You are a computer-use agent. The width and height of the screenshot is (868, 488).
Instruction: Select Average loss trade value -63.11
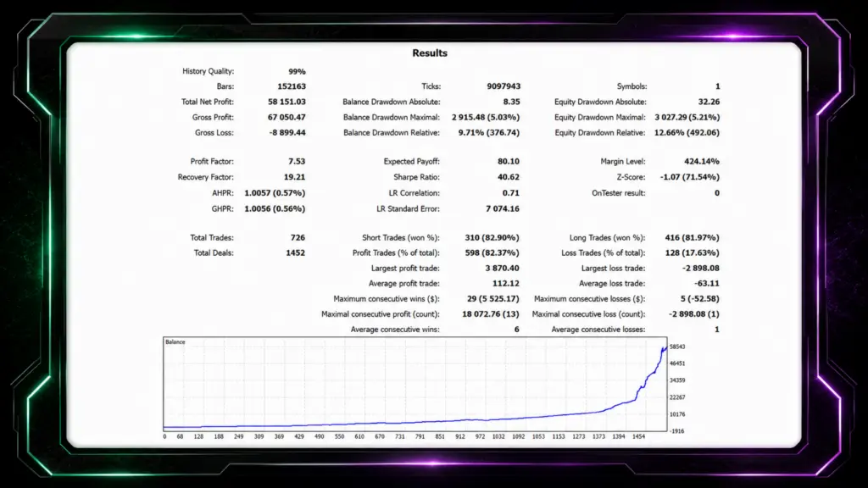707,283
